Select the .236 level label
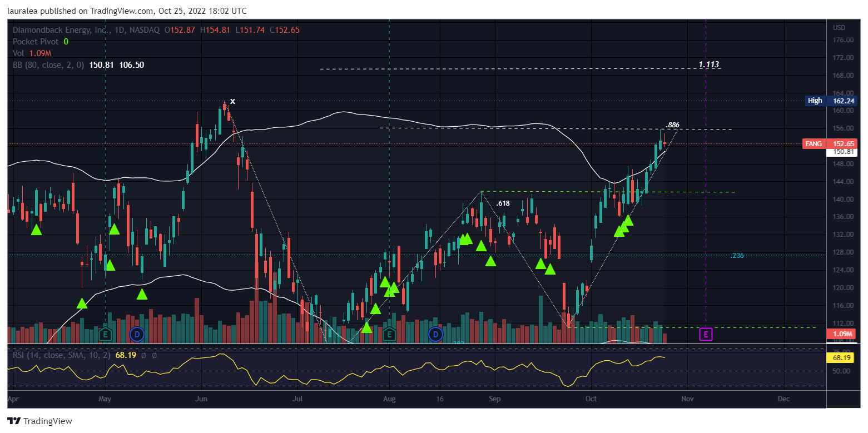Screen dimensions: 868x433 [737, 256]
